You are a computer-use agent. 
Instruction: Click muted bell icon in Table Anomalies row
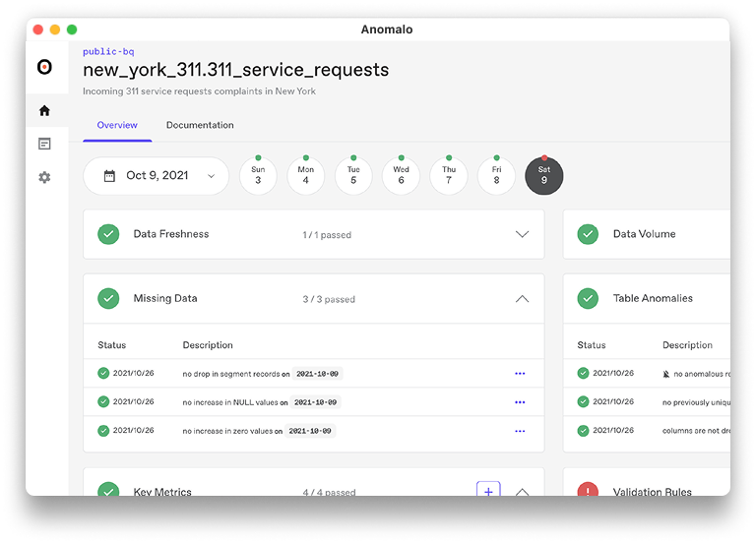tap(665, 374)
